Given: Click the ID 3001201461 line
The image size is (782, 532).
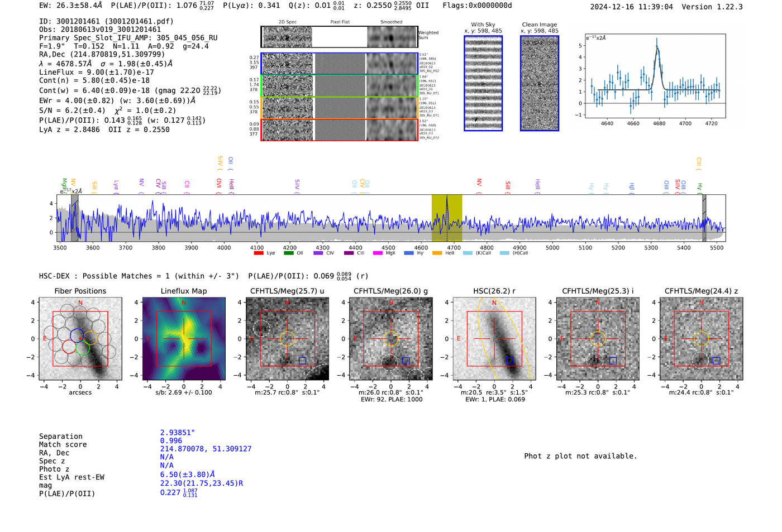Looking at the screenshot, I should click(106, 21).
